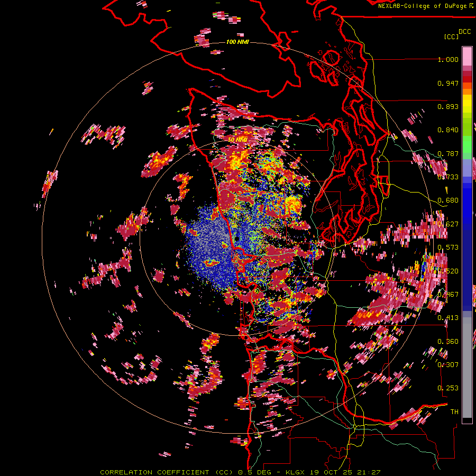Click the 50 NMI range ring label
Screen dimensions: 476x476
237,140
